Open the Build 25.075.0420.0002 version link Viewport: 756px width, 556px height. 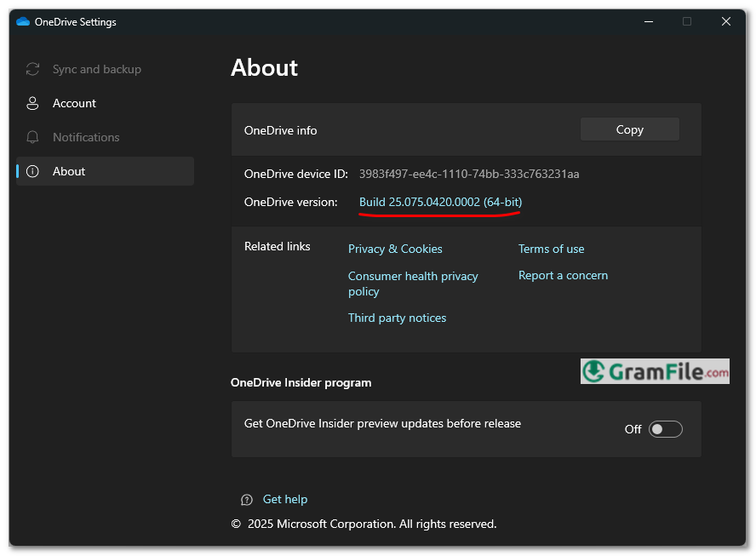click(x=441, y=202)
